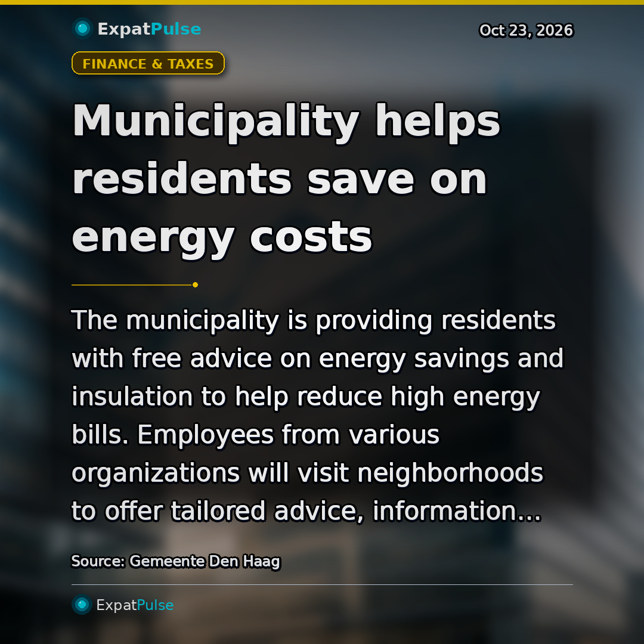Viewport: 644px width, 644px height.
Task: Click the date Oct 23, 2026
Action: tap(526, 30)
